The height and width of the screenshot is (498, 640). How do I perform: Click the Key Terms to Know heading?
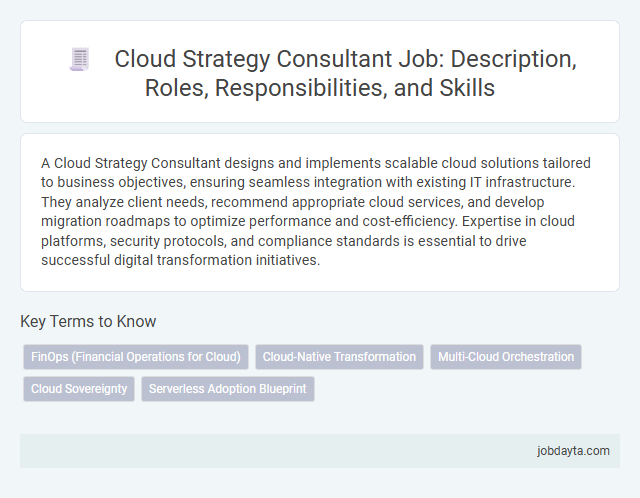click(88, 321)
